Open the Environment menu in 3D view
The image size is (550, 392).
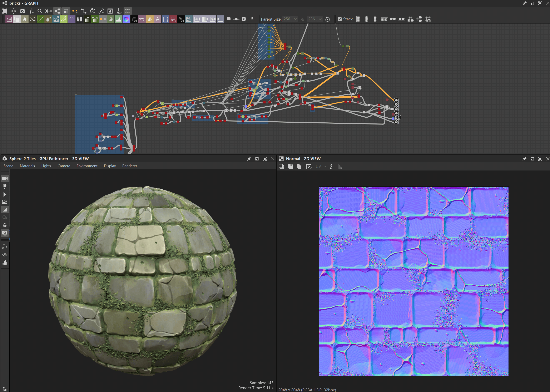coord(87,166)
